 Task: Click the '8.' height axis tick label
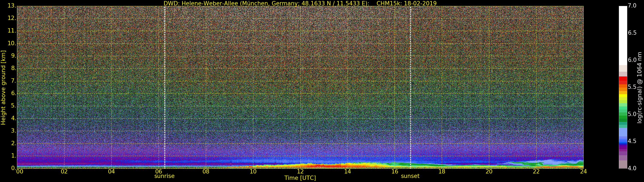[x=13, y=68]
